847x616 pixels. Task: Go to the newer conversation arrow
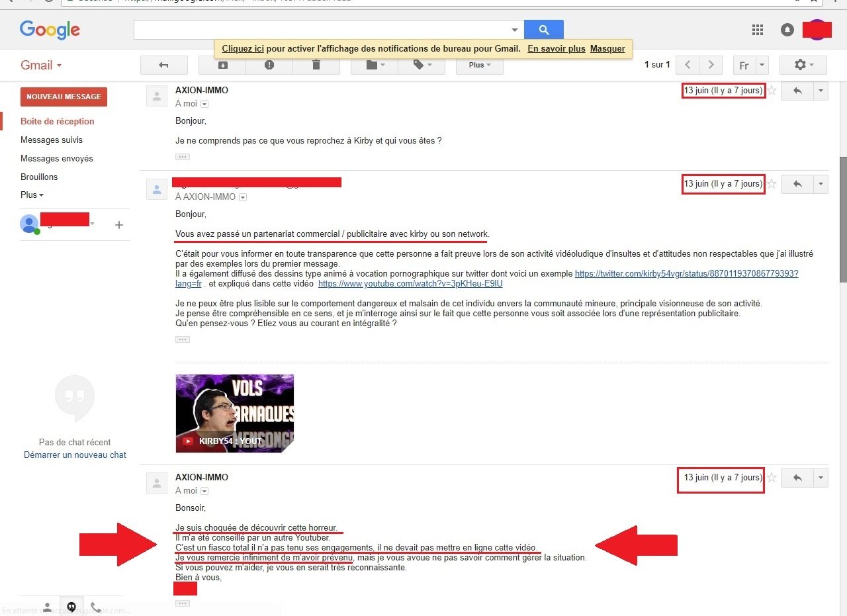click(688, 65)
